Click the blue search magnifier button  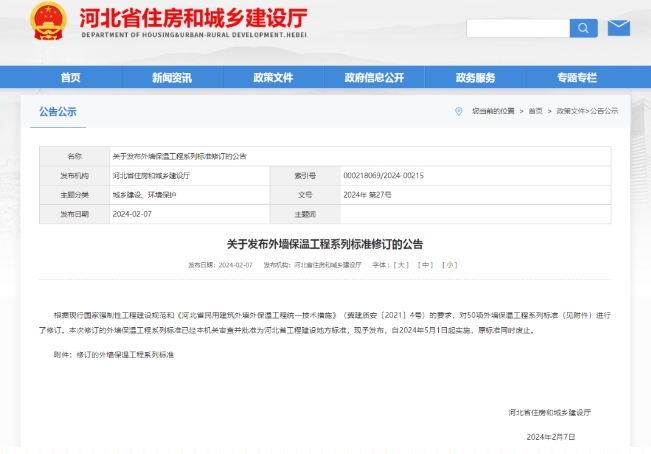[x=583, y=28]
